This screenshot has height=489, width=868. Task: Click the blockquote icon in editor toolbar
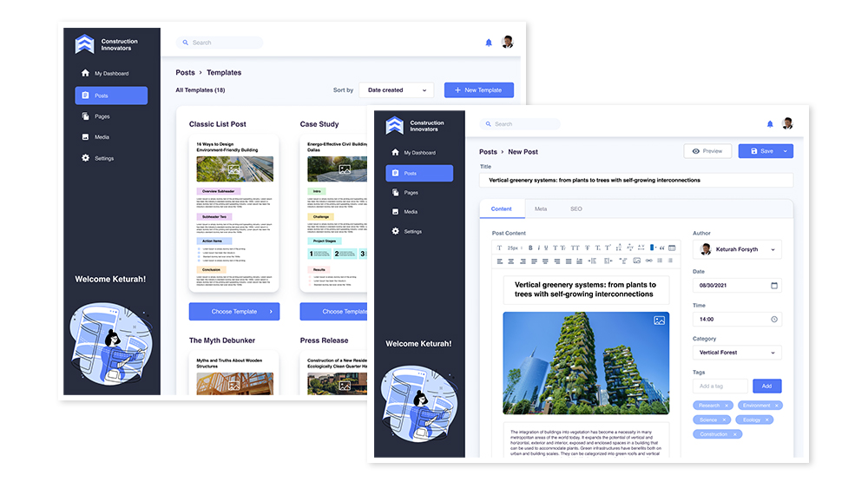[x=661, y=248]
